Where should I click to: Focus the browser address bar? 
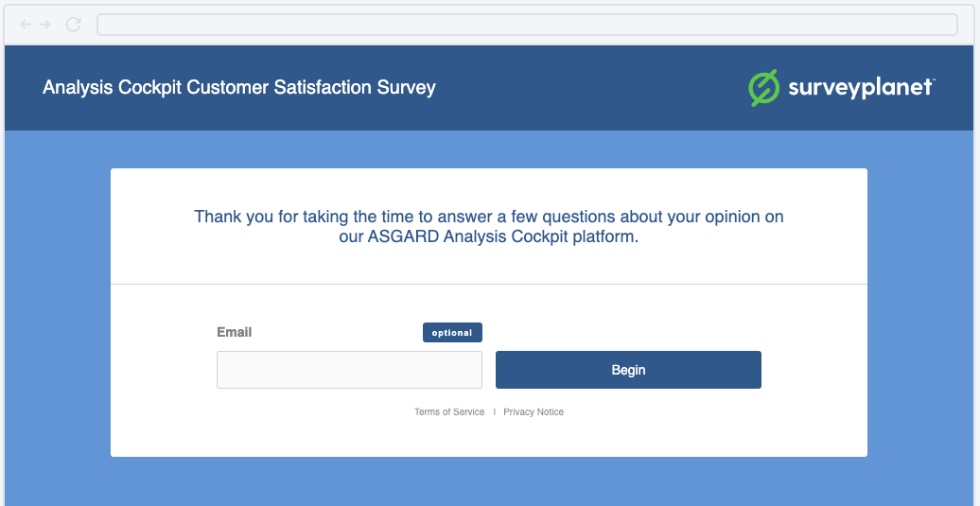527,25
